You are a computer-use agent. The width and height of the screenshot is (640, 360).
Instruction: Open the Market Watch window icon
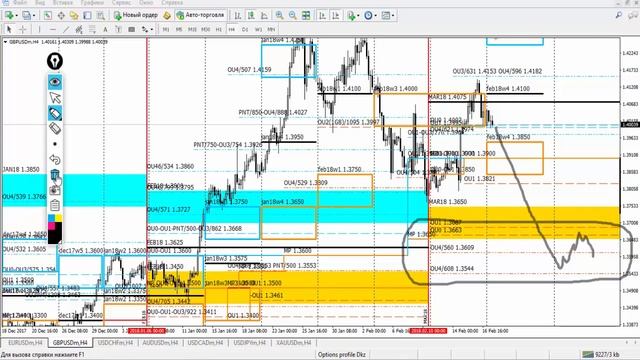[x=48, y=16]
